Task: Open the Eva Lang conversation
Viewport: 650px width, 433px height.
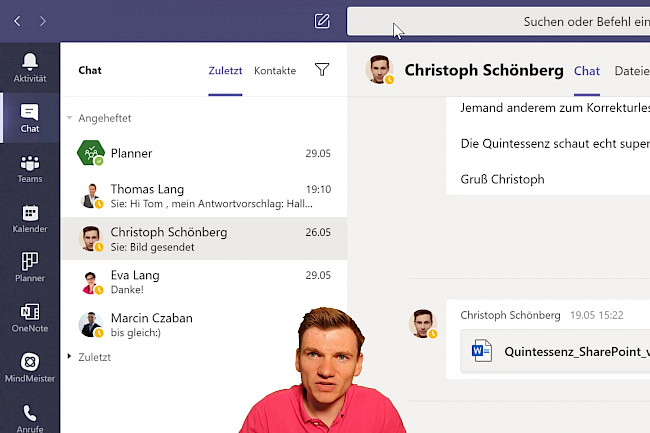Action: pyautogui.click(x=204, y=282)
